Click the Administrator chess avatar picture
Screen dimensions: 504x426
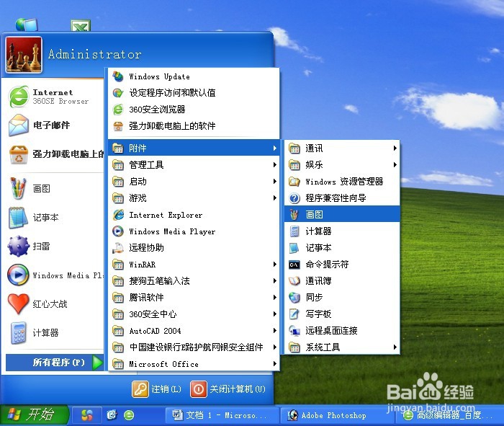pos(24,54)
